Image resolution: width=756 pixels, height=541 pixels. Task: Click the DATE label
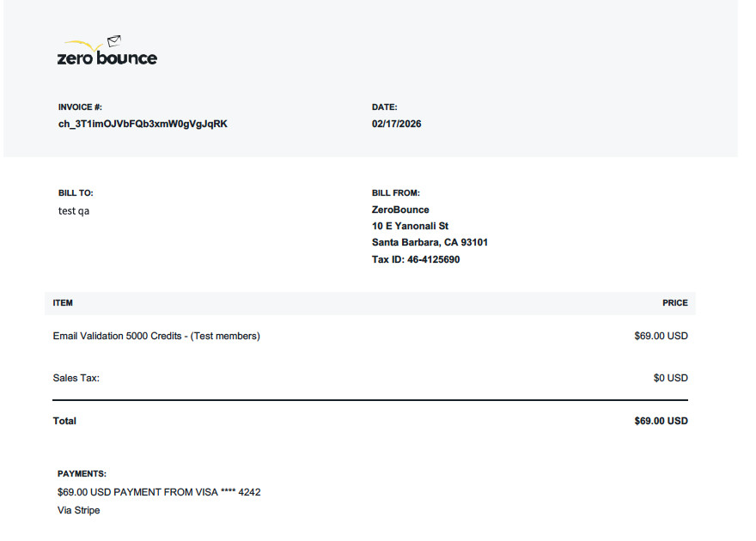[385, 106]
